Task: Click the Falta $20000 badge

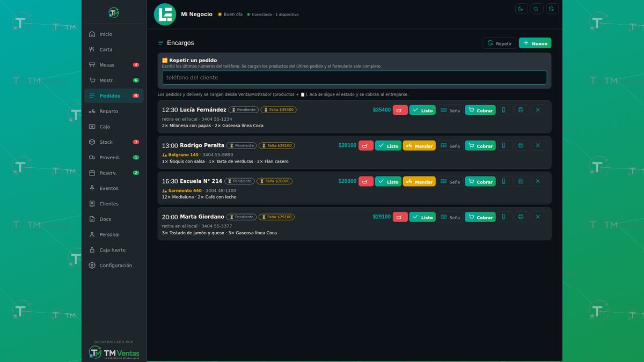Action: [274, 181]
